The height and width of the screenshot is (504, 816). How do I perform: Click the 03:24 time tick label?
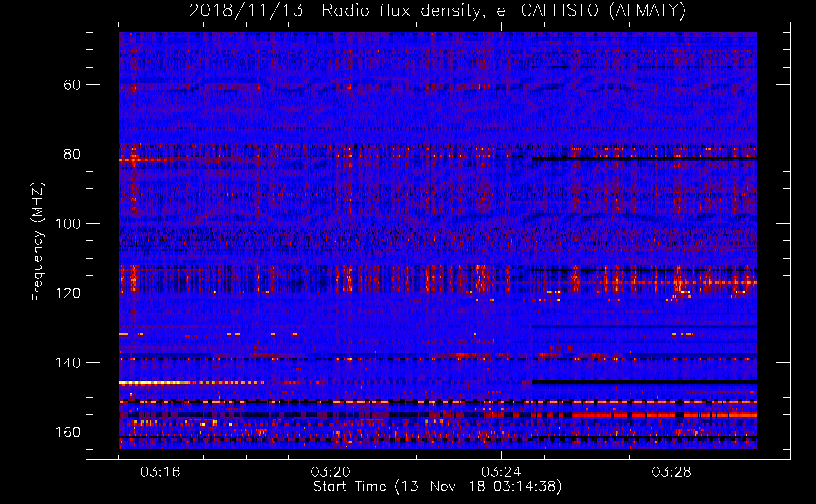pyautogui.click(x=501, y=472)
